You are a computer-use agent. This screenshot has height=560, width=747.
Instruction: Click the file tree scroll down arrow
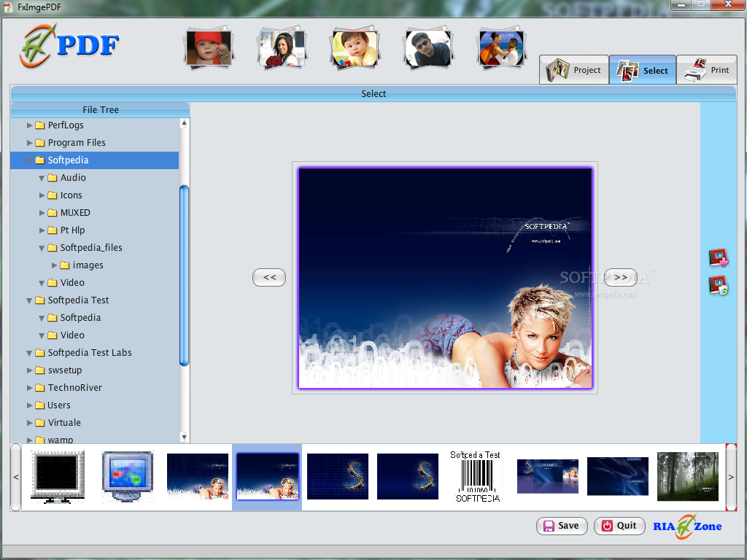click(184, 437)
